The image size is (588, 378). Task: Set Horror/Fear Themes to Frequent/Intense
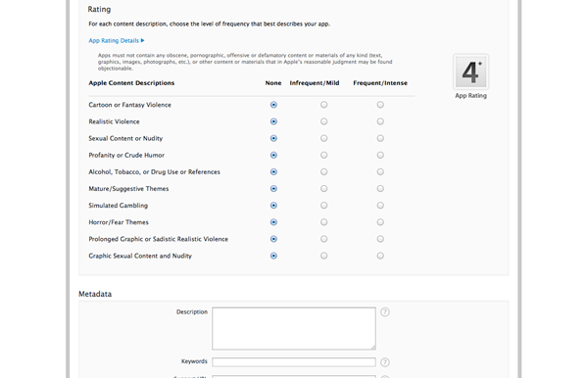point(380,222)
